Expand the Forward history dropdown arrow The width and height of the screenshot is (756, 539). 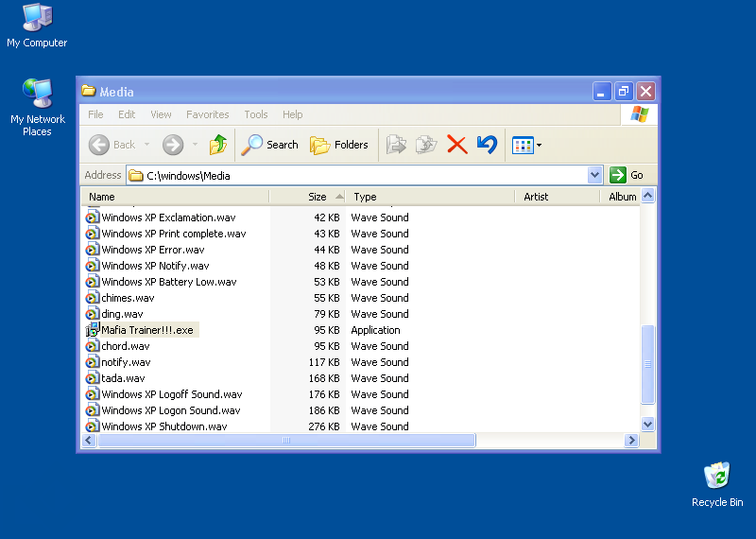(195, 145)
